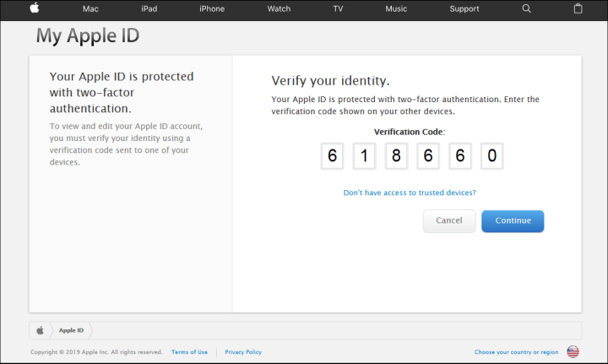
Task: Click the Apple logo in top navigation bar
Action: pyautogui.click(x=35, y=8)
